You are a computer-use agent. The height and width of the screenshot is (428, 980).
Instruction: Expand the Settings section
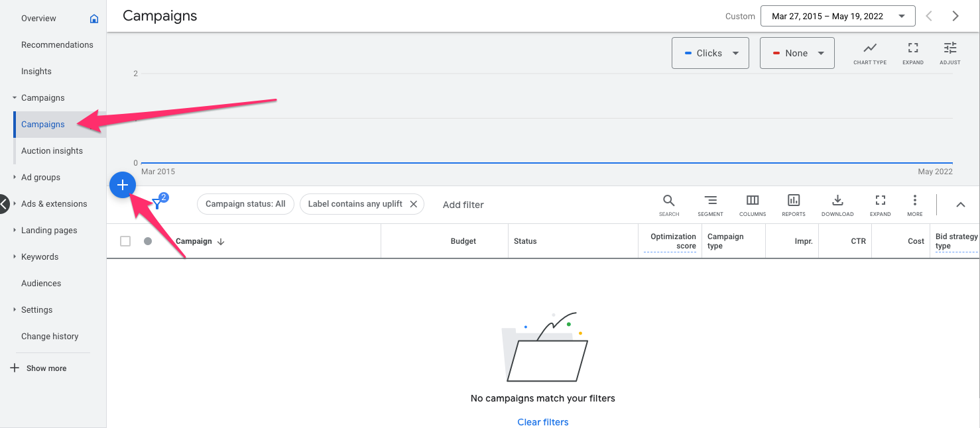tap(15, 310)
